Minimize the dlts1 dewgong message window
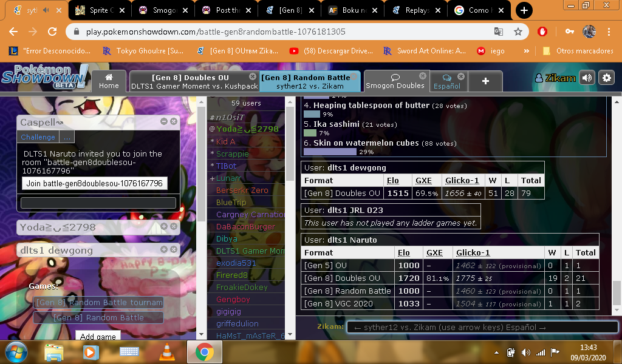622x364 pixels. click(164, 249)
